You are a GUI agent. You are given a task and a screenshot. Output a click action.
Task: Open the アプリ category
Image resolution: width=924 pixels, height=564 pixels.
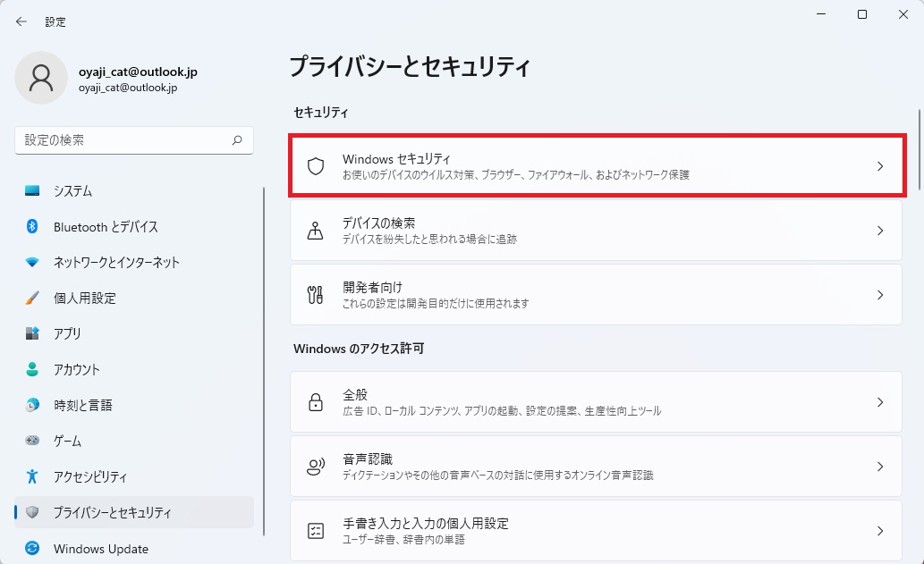point(134,333)
